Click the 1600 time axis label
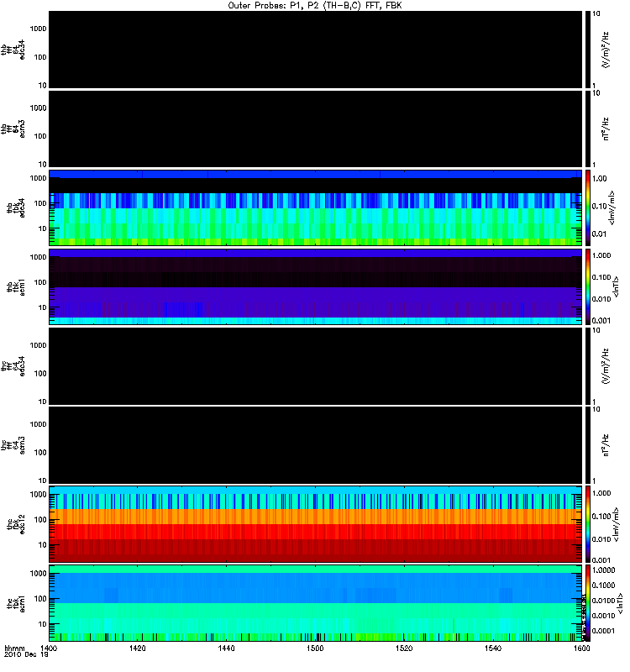Screen dimensions: 630x672 (581, 648)
